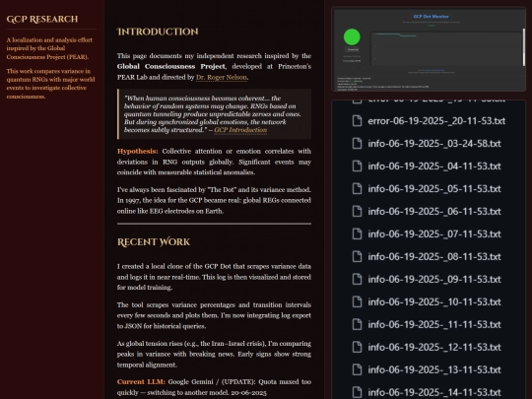Select file name info-06-19-2025-_04-11-53.txt
The height and width of the screenshot is (399, 532).
[434, 166]
